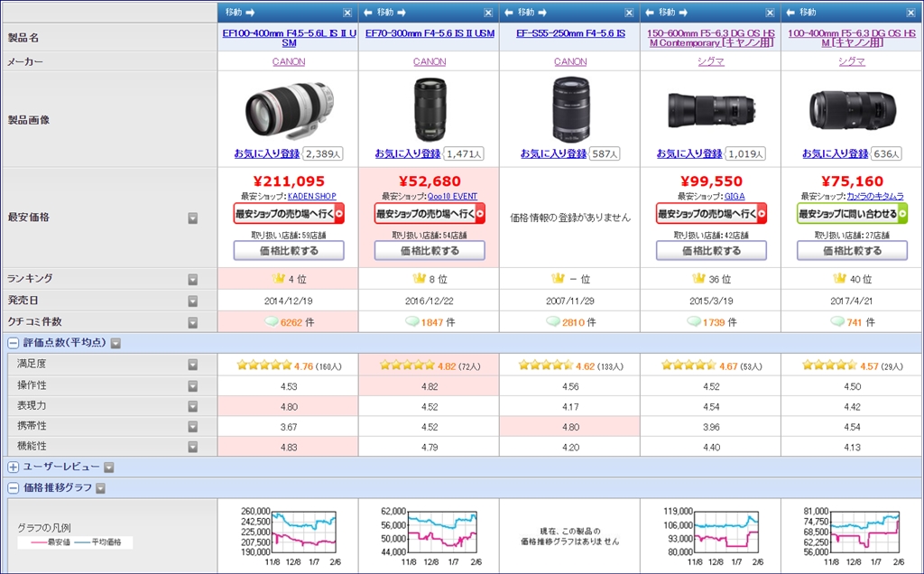Screen dimensions: 924x574
Task: Open the 満足度 row sort dropdown
Action: pyautogui.click(x=193, y=366)
